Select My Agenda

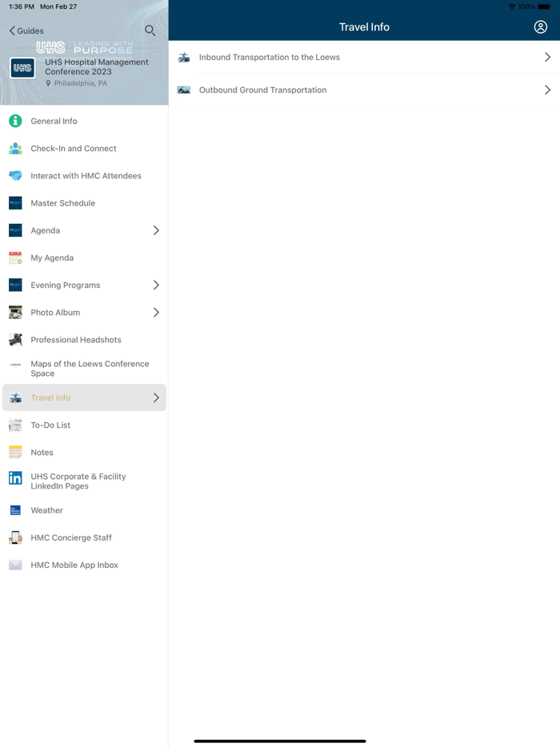(x=84, y=258)
